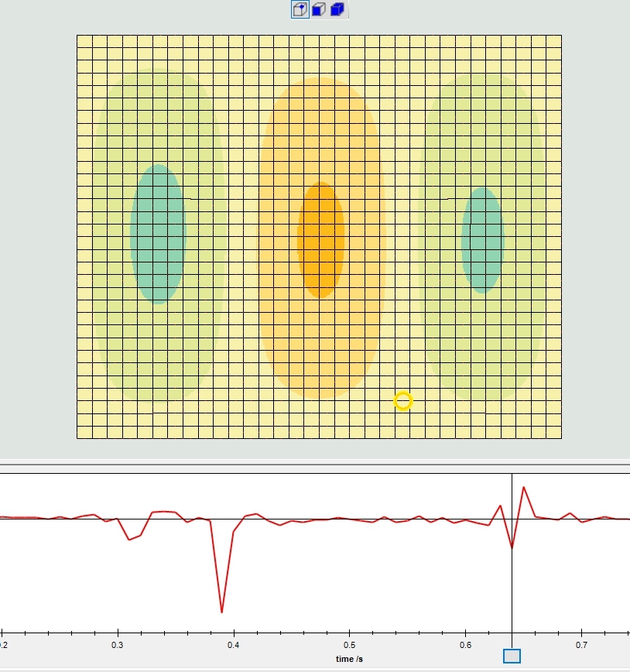Click the dark orange contour in the plate centre
The height and width of the screenshot is (672, 630).
[x=321, y=240]
